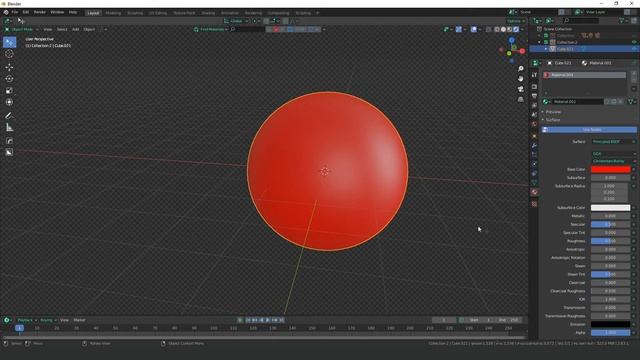Jump to the timeline start frame
This screenshot has width=640, height=360.
(248, 320)
